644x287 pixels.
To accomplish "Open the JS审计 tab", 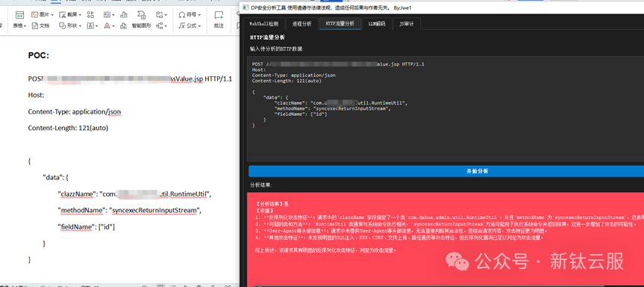I will point(406,24).
